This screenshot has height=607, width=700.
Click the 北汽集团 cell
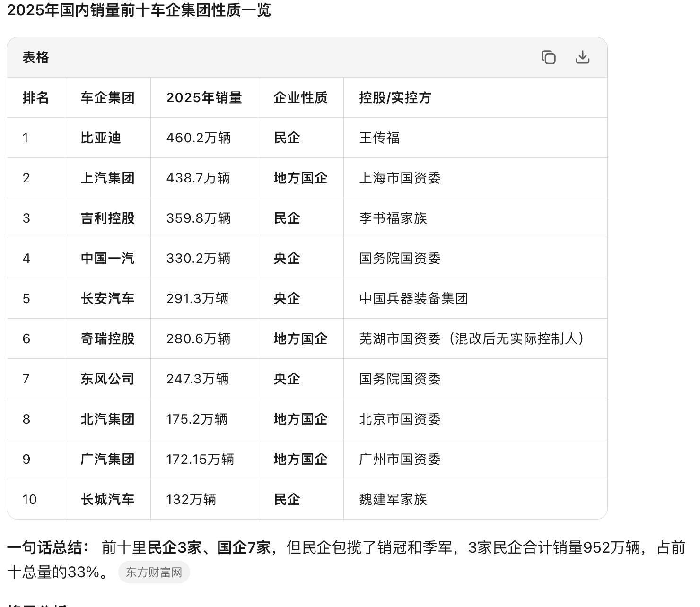[108, 419]
